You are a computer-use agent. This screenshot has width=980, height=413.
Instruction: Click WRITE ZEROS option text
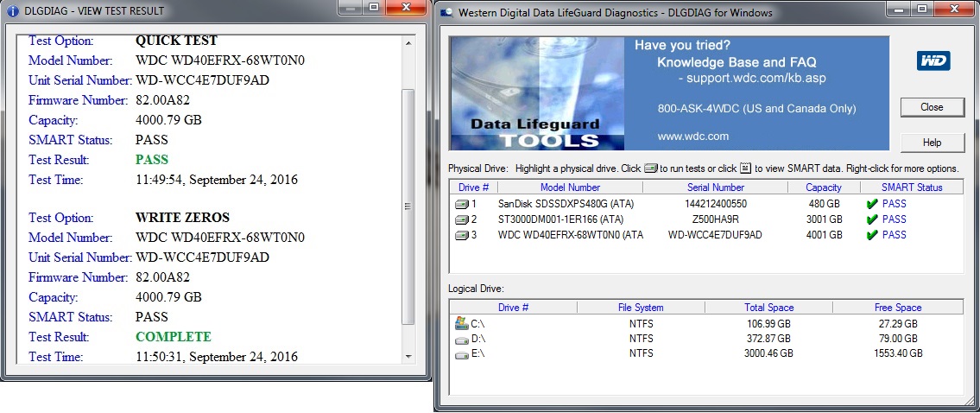coord(182,218)
